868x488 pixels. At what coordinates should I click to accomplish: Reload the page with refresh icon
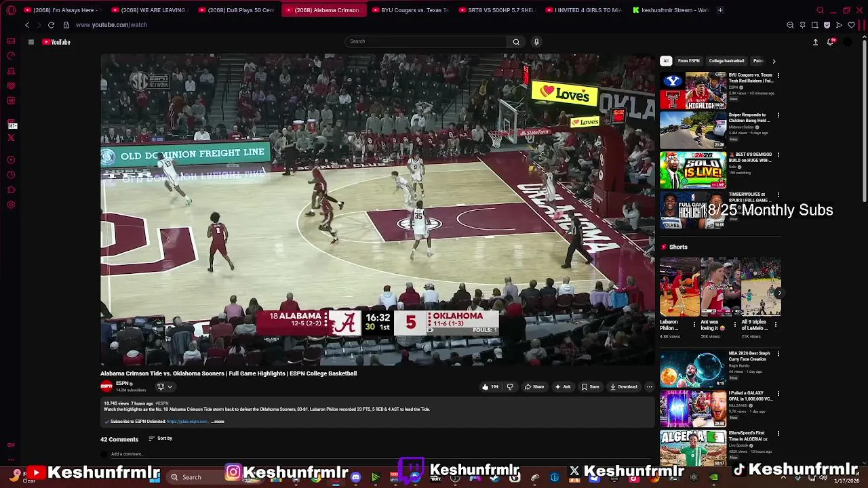(x=51, y=25)
